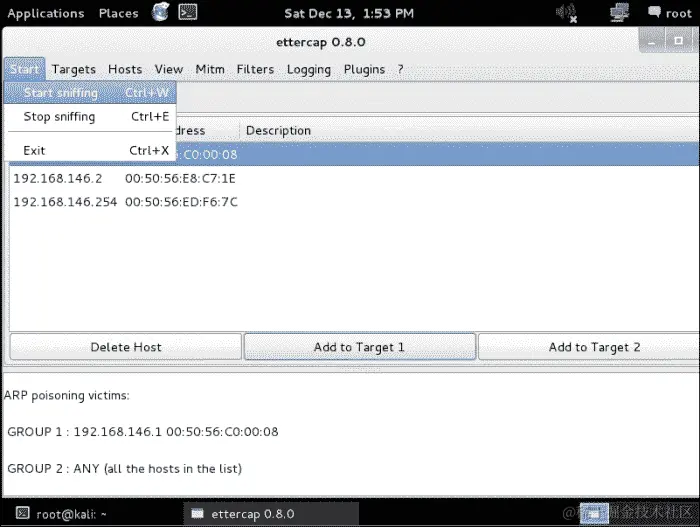Click MAC address 00:50:56:E8:C7:1E
Viewport: 700px width, 527px height.
(180, 179)
